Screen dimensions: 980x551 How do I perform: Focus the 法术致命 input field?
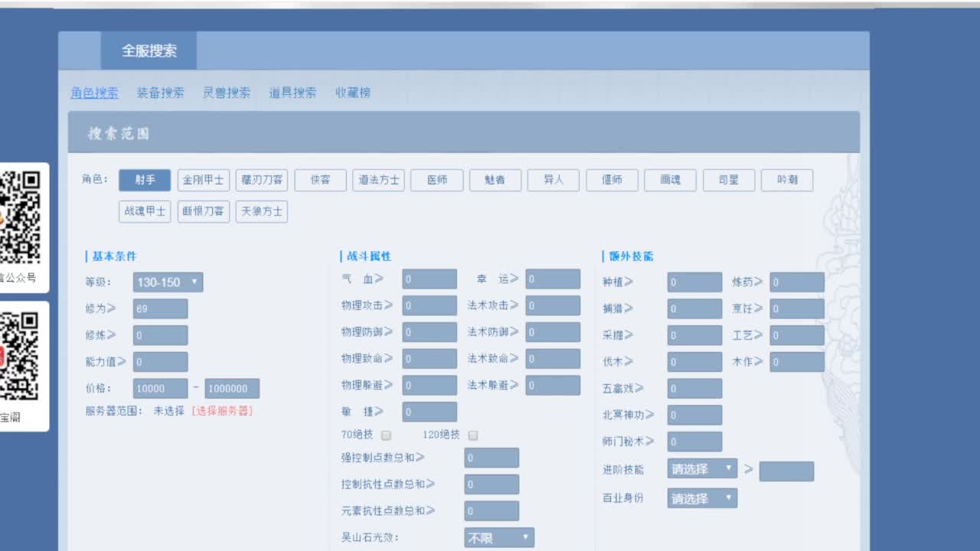553,358
